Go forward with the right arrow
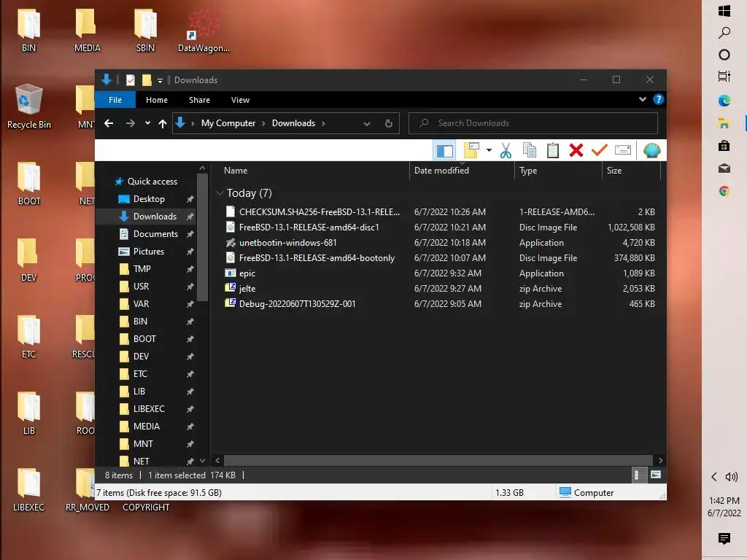747x560 pixels. point(130,123)
